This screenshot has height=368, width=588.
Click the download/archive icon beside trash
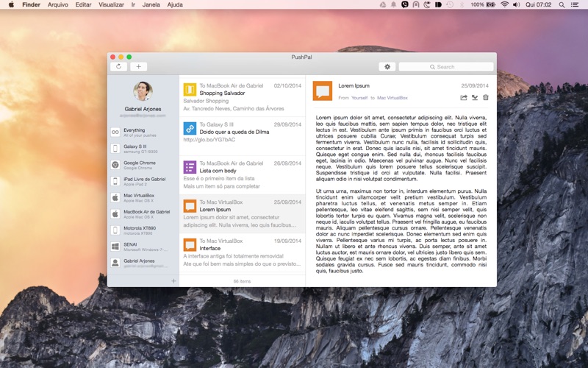(475, 97)
